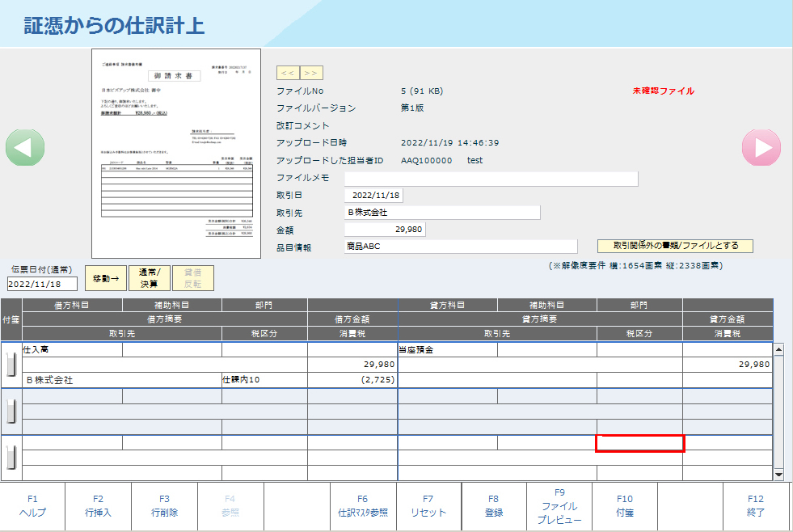Screen dimensions: 793x532
Task: Toggle the sticky note on the 仕入高 row
Action: [11, 364]
